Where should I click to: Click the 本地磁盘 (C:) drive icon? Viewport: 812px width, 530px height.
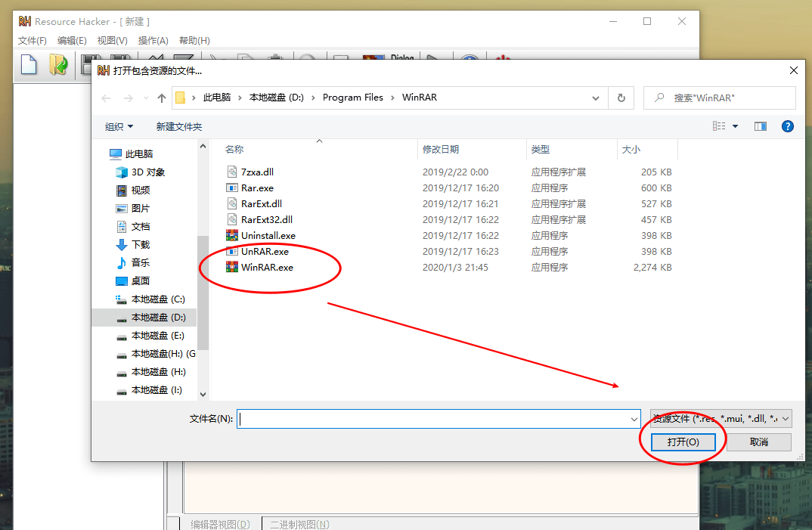click(x=121, y=299)
